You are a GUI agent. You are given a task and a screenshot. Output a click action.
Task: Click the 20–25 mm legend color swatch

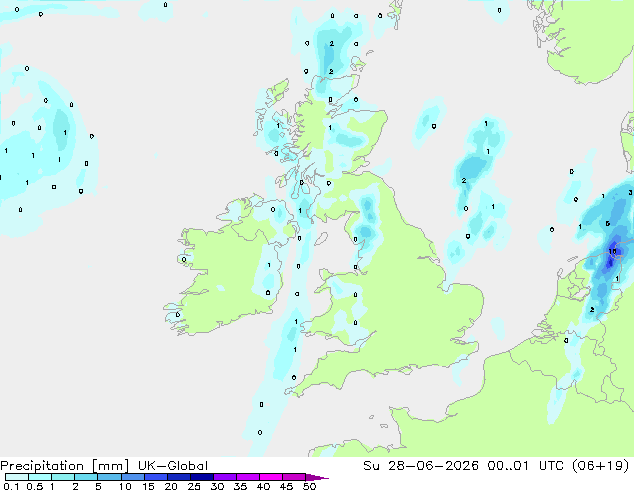[x=178, y=477]
